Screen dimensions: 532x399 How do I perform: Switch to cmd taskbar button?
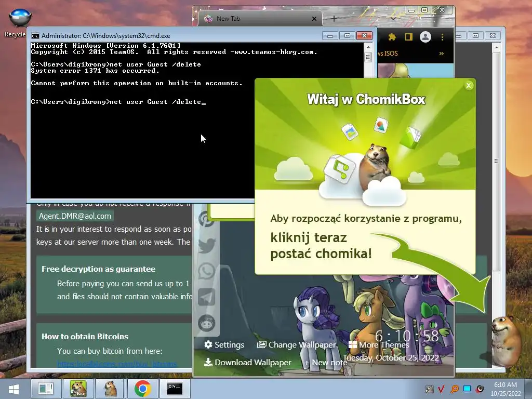175,389
